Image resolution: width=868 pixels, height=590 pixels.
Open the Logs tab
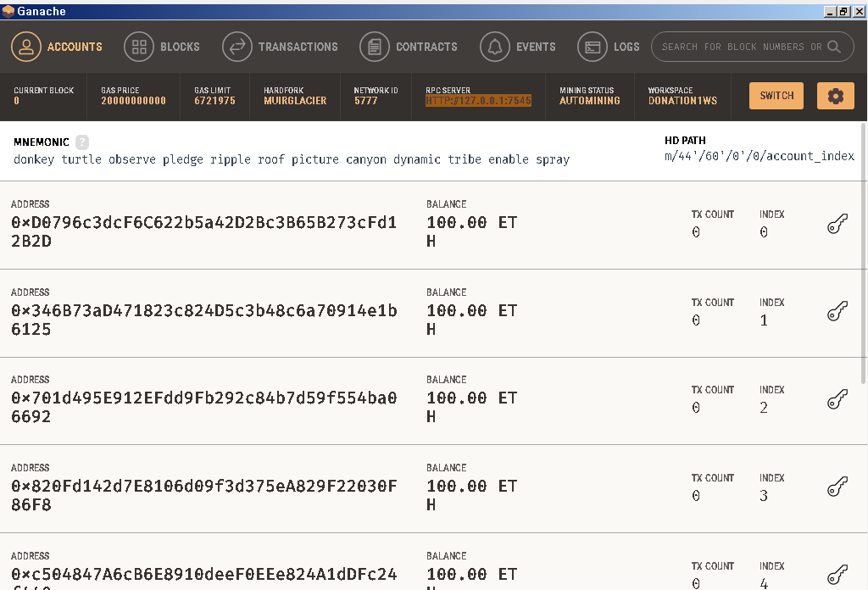[x=609, y=47]
